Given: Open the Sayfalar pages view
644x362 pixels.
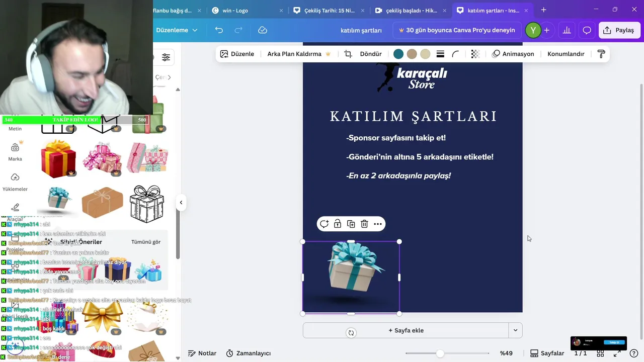Looking at the screenshot, I should 547,353.
